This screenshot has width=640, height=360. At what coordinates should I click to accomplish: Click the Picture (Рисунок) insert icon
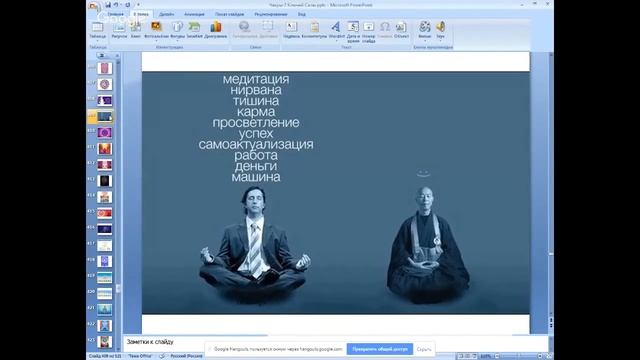(x=119, y=30)
